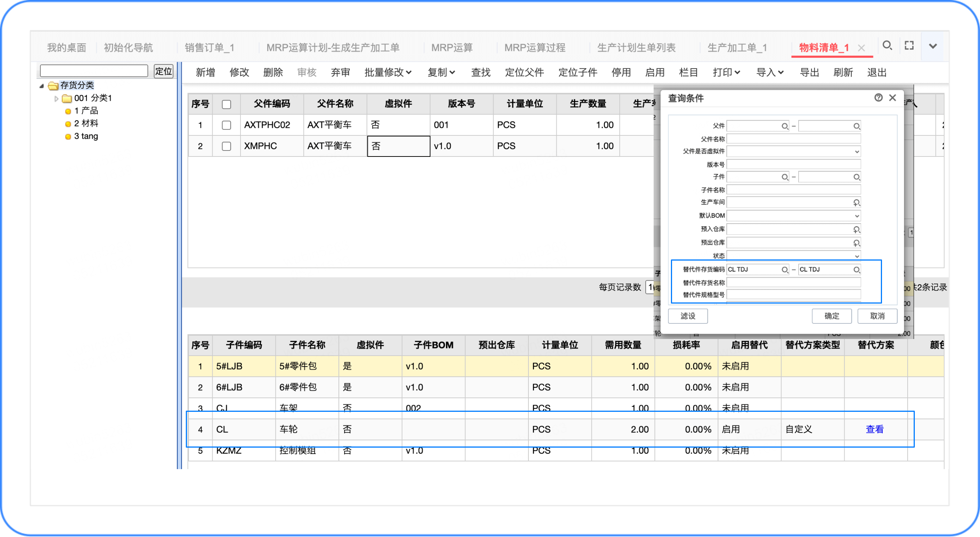Click lookup icon in 生产车间 field

(x=856, y=203)
